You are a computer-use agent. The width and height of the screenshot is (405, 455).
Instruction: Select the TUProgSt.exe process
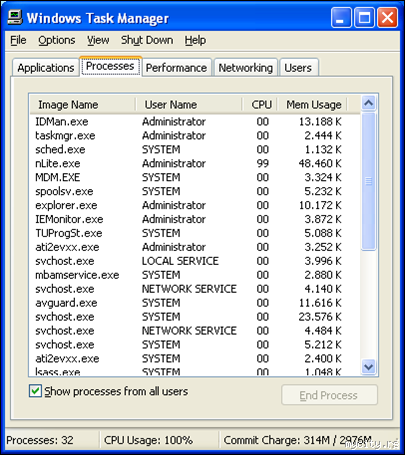click(195, 233)
